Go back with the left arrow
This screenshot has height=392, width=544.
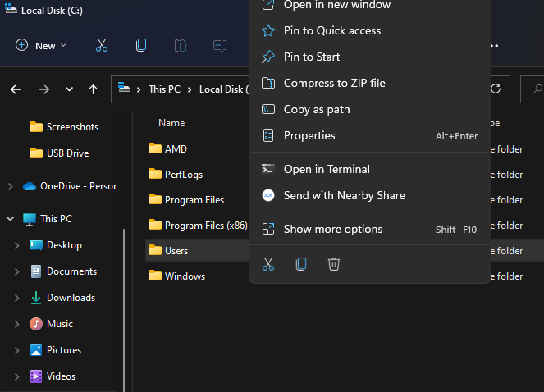[16, 89]
